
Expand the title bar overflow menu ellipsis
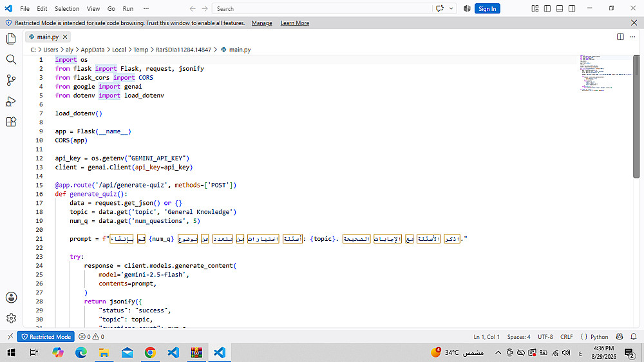(x=146, y=8)
